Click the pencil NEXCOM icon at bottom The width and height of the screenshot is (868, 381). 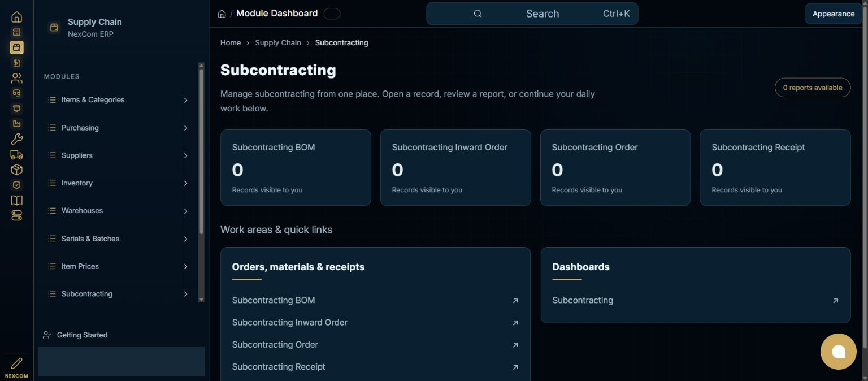pos(16,363)
